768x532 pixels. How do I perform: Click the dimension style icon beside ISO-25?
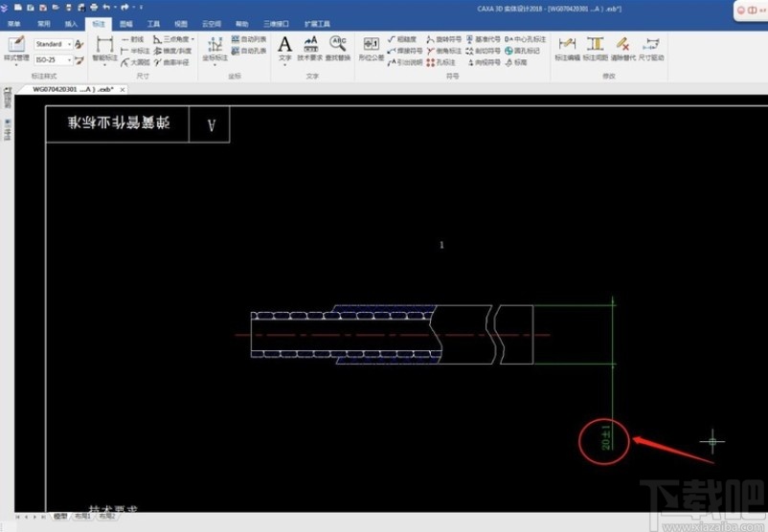click(x=79, y=59)
